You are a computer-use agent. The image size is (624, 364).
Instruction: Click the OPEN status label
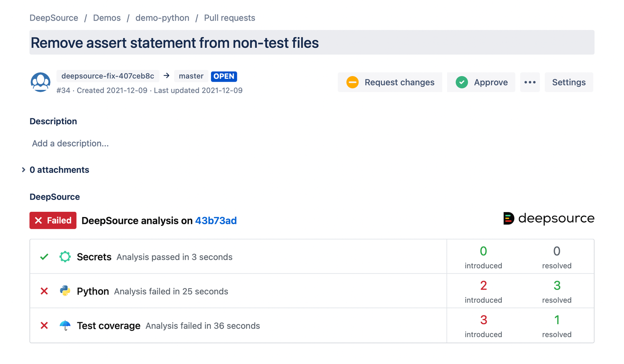point(224,76)
